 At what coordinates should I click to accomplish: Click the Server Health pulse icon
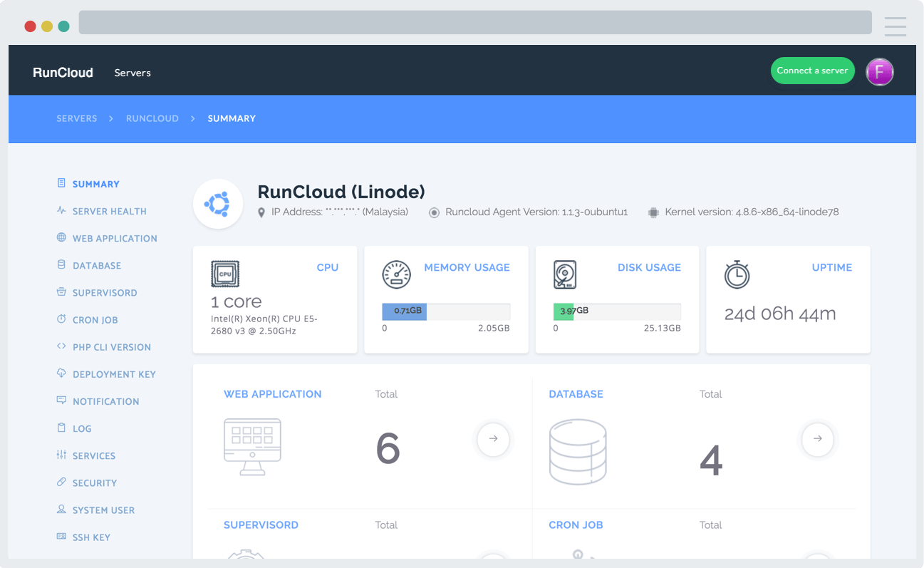coord(61,210)
